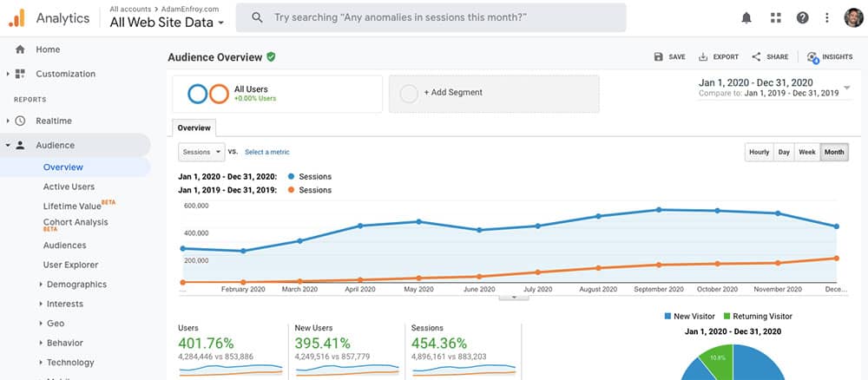Click the green Returning Visitor legend square

click(x=727, y=317)
